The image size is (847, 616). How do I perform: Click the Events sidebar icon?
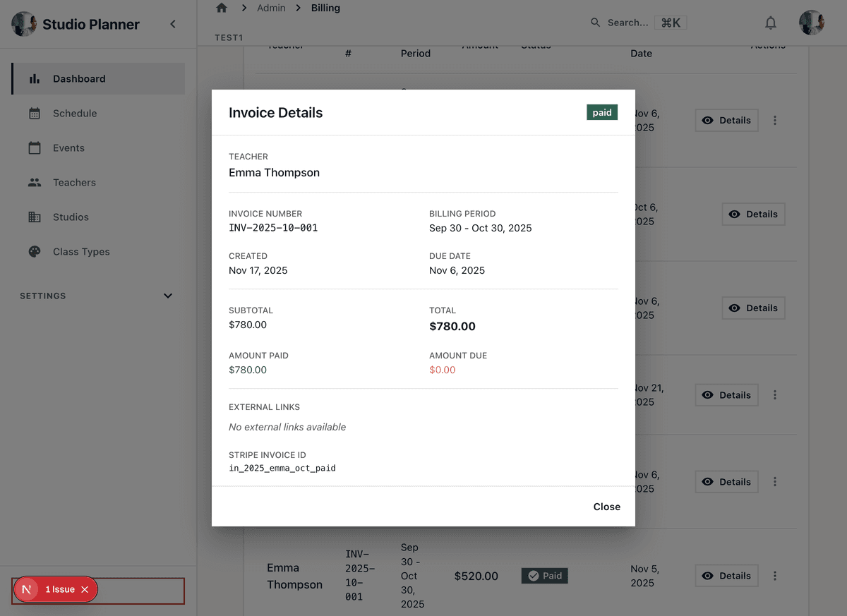35,147
